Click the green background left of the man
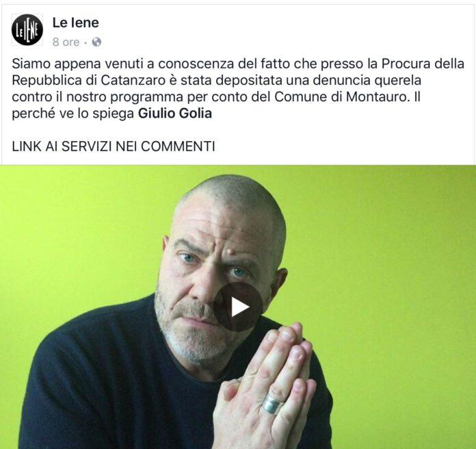 coord(76,243)
